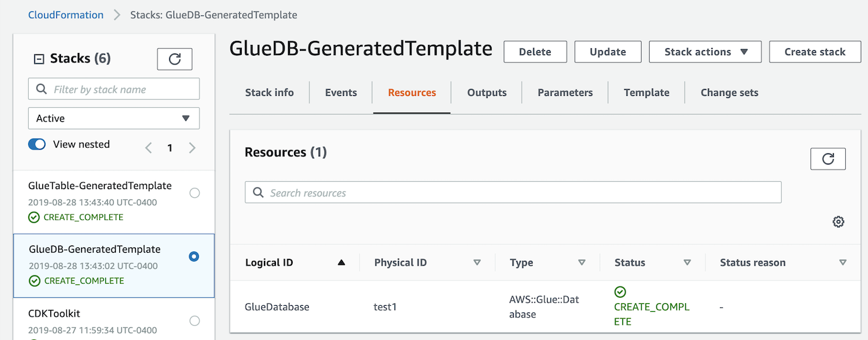The width and height of the screenshot is (868, 340).
Task: Collapse the Stacks side panel
Action: (x=39, y=59)
